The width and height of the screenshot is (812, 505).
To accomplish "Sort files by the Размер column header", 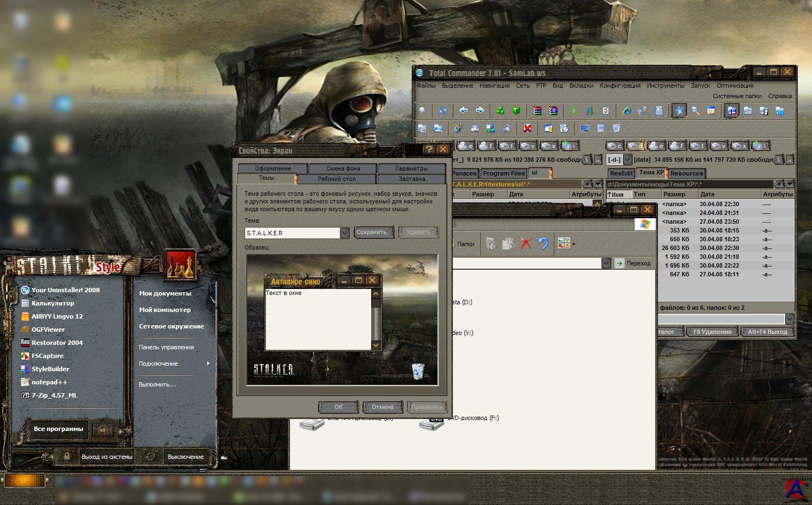I will (674, 194).
